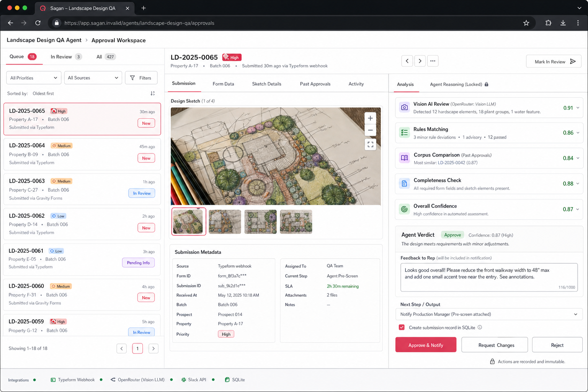Open queue item LD-2025-0064
Viewport: 588px width, 392px height.
pyautogui.click(x=82, y=154)
